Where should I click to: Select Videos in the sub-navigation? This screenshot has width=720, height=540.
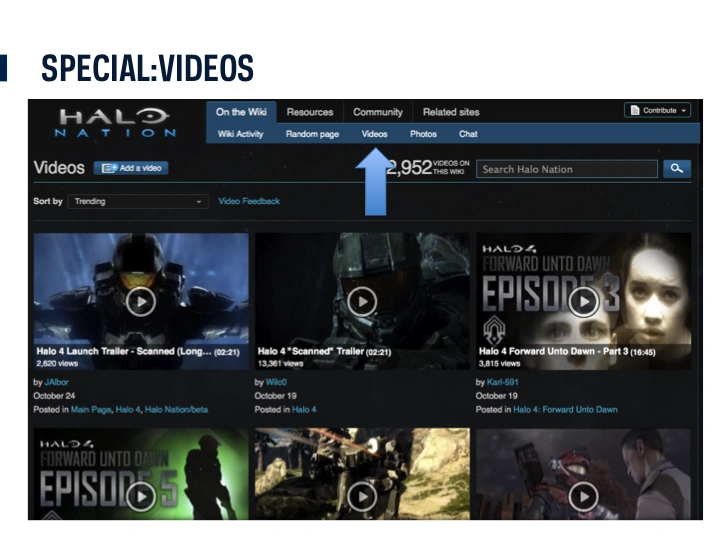pyautogui.click(x=374, y=134)
